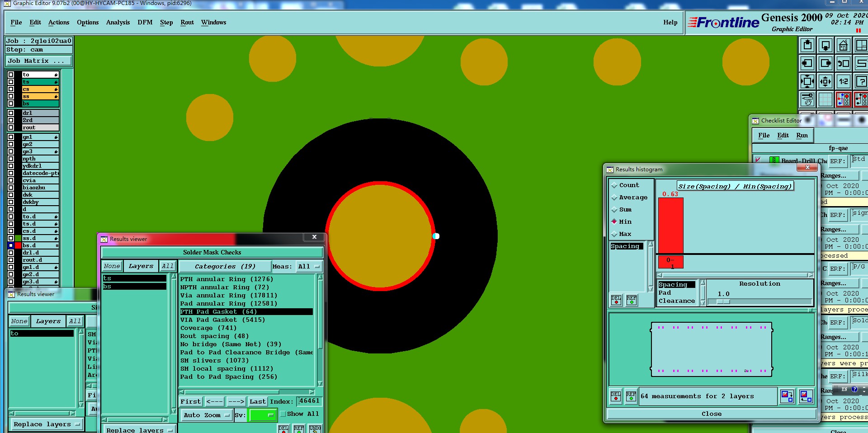Click the home view icon

[x=844, y=45]
